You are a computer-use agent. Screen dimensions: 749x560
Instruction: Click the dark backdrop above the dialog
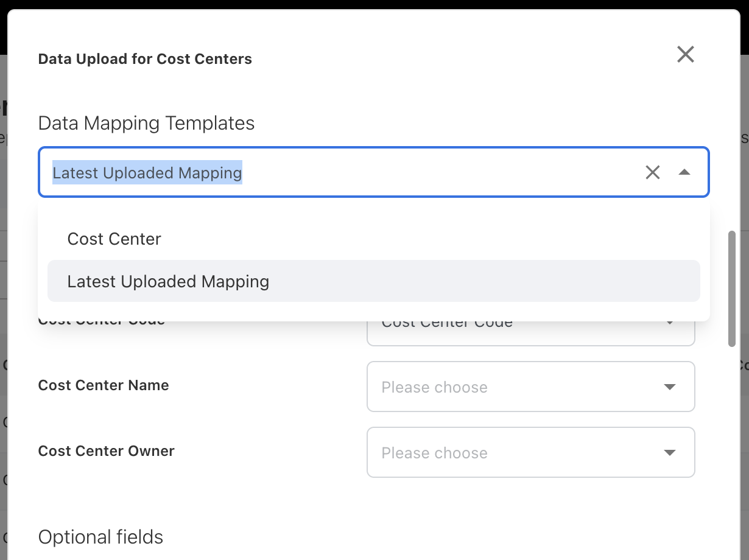tap(365, 4)
